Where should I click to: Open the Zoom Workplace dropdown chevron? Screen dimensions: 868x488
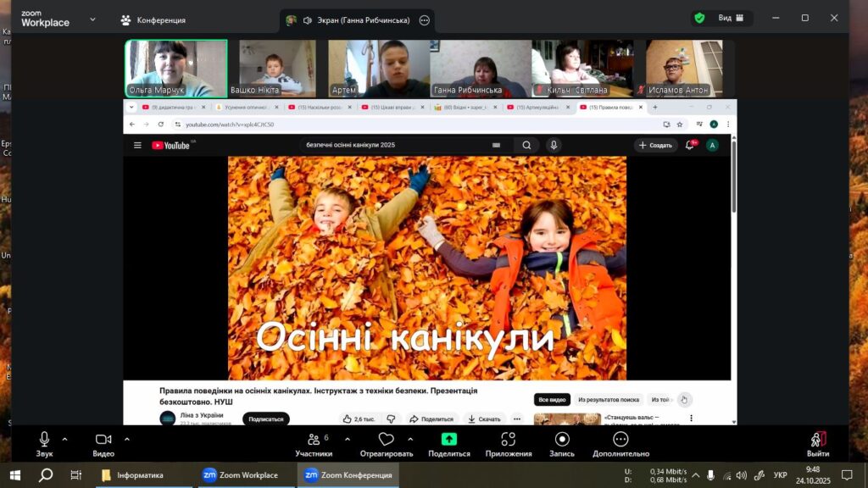(x=92, y=19)
